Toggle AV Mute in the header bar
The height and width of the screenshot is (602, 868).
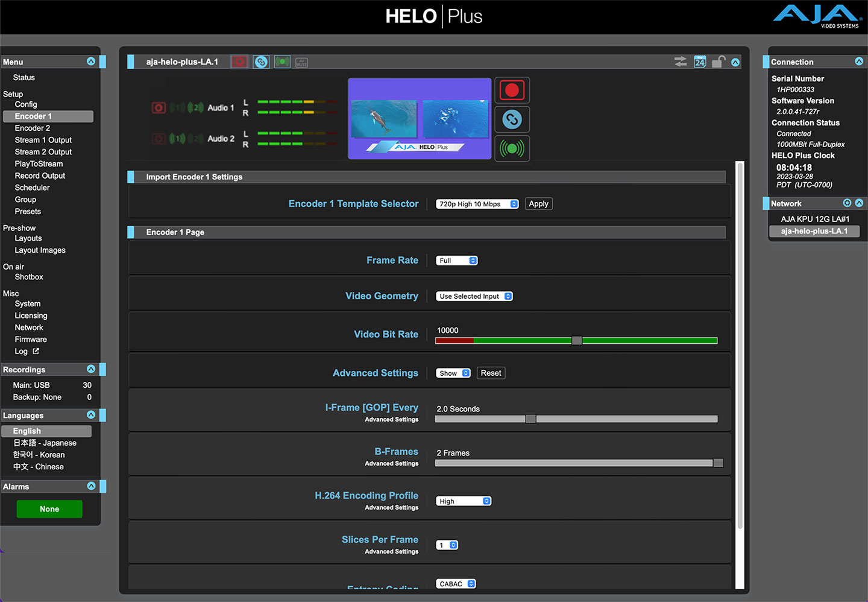[301, 62]
